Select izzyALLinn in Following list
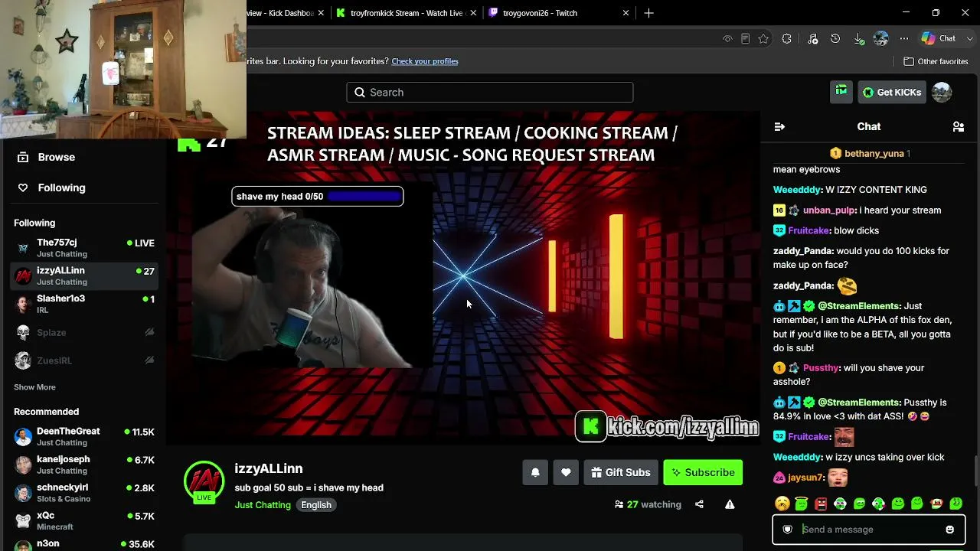Screen dimensions: 980x551 83,276
